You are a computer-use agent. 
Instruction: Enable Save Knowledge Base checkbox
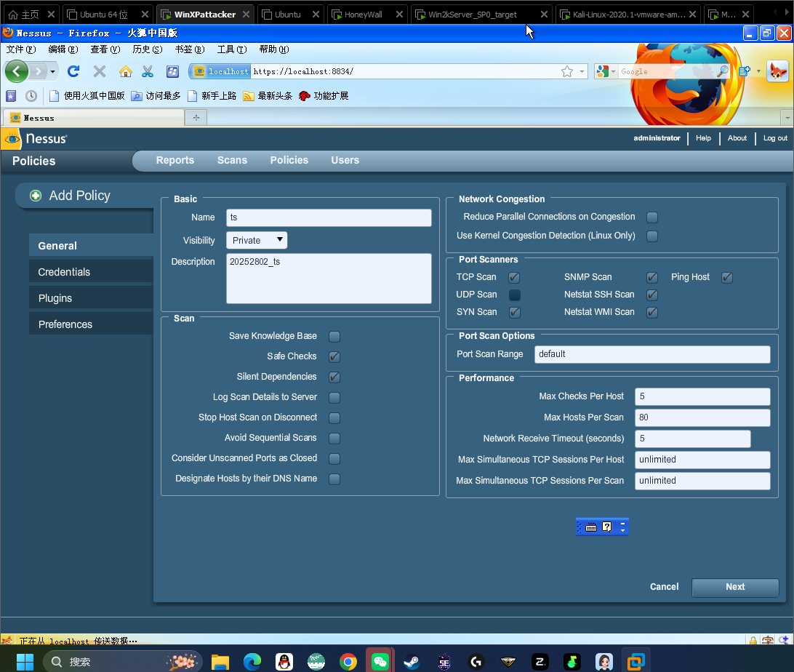point(334,336)
